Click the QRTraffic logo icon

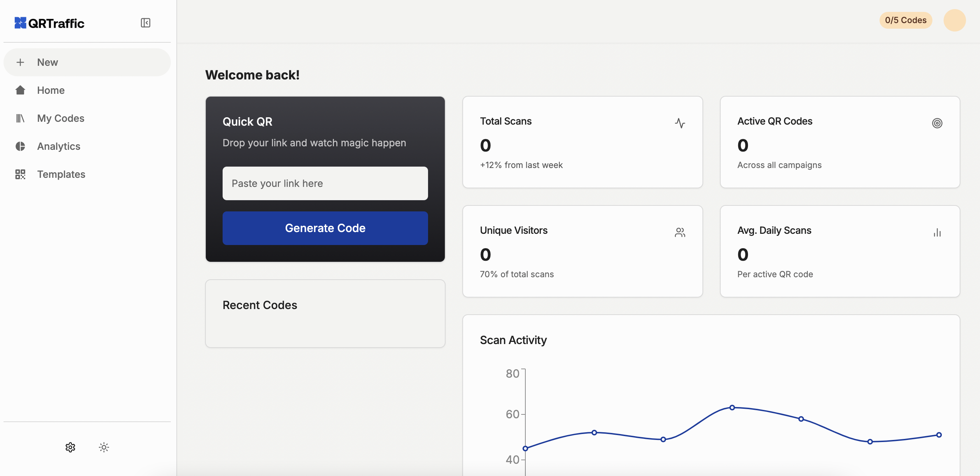coord(20,22)
